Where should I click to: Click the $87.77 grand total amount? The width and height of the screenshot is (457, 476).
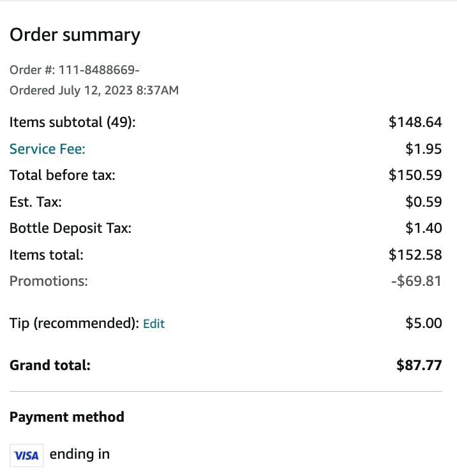[x=419, y=366]
